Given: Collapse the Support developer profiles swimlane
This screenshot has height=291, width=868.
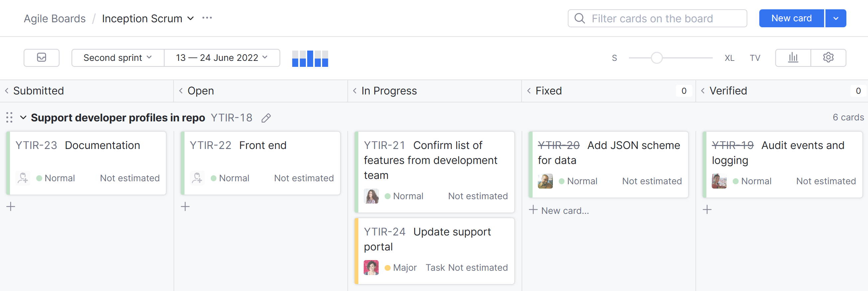Looking at the screenshot, I should point(23,118).
